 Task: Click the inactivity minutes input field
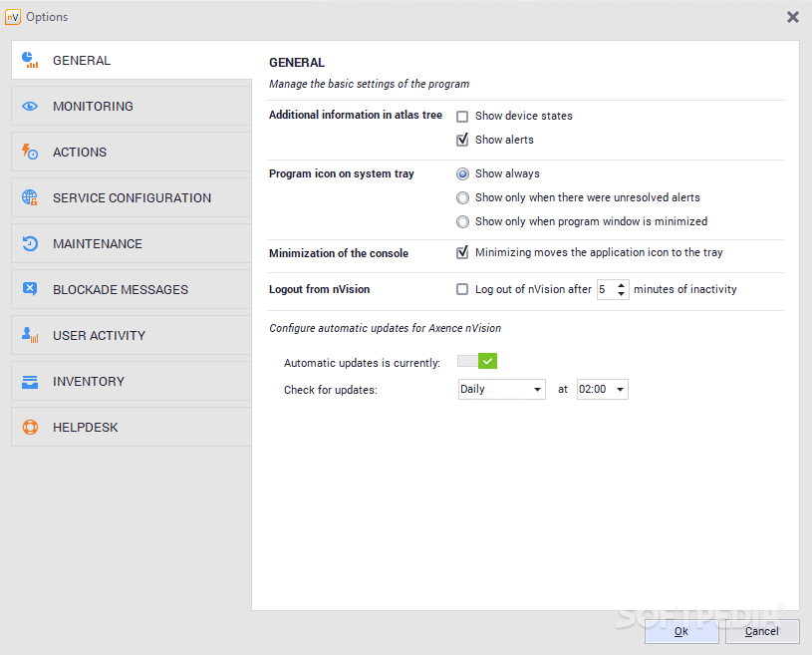(606, 289)
